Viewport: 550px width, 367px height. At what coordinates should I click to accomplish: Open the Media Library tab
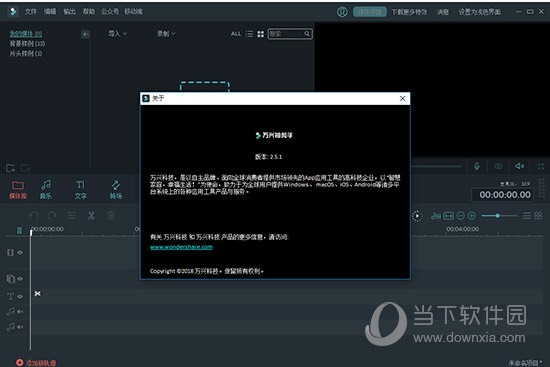pos(18,190)
